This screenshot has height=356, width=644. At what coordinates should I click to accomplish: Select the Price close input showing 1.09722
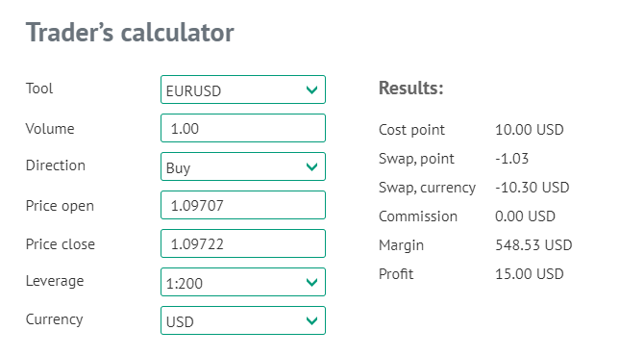click(243, 243)
